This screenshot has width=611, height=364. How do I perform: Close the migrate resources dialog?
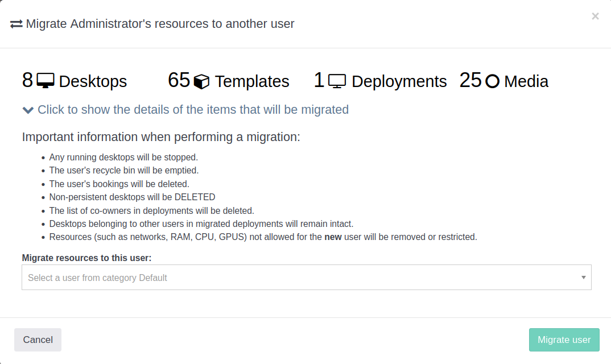595,16
